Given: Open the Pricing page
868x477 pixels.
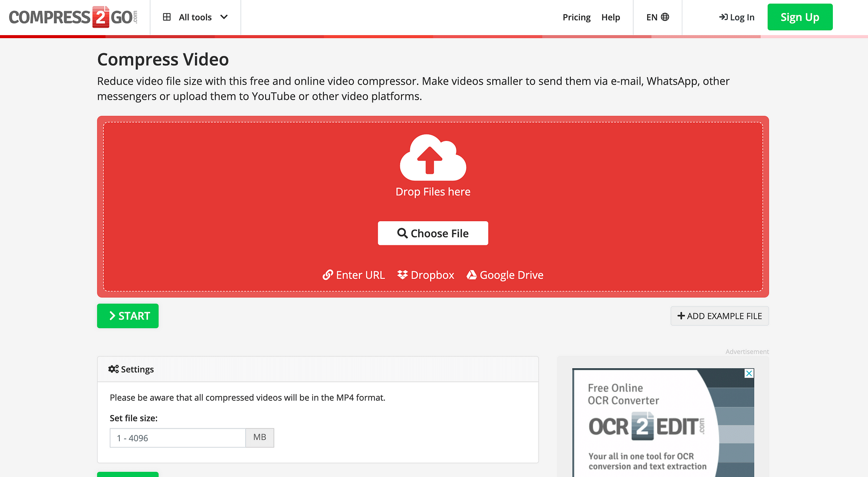Looking at the screenshot, I should 576,17.
